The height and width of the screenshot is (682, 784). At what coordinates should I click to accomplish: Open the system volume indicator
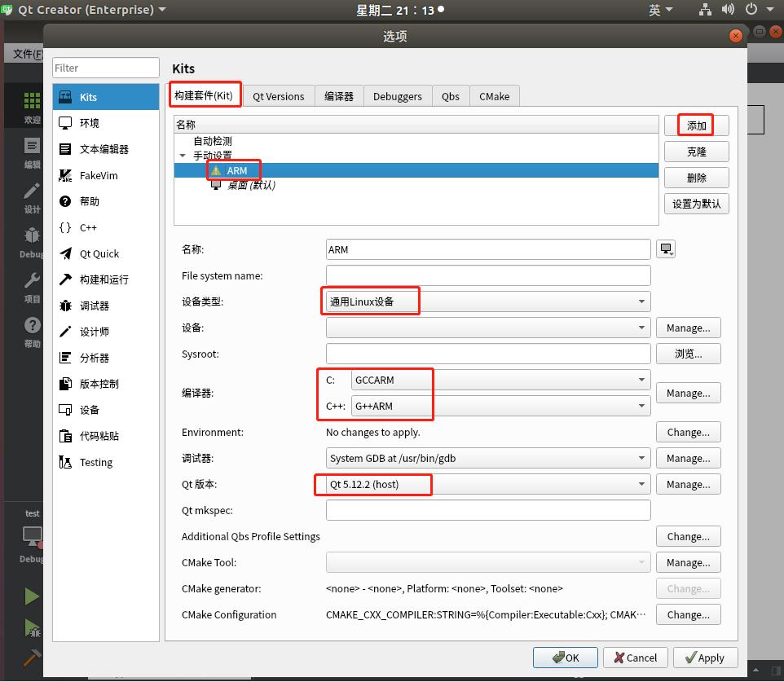[x=728, y=10]
